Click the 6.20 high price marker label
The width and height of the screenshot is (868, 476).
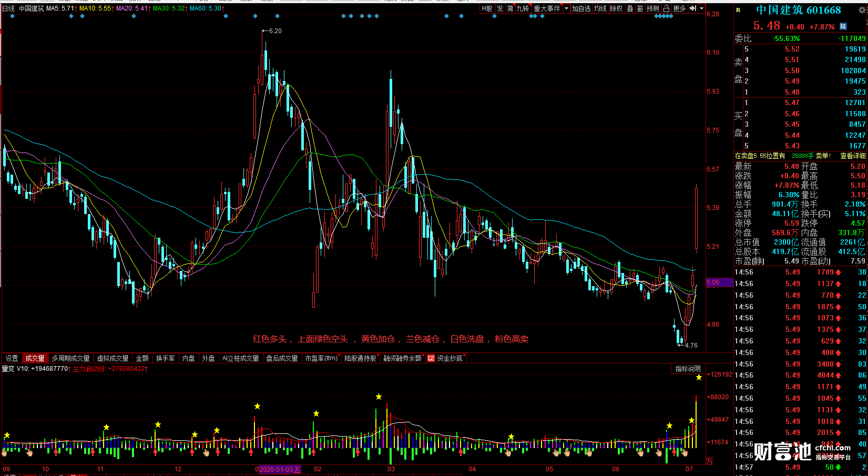275,31
